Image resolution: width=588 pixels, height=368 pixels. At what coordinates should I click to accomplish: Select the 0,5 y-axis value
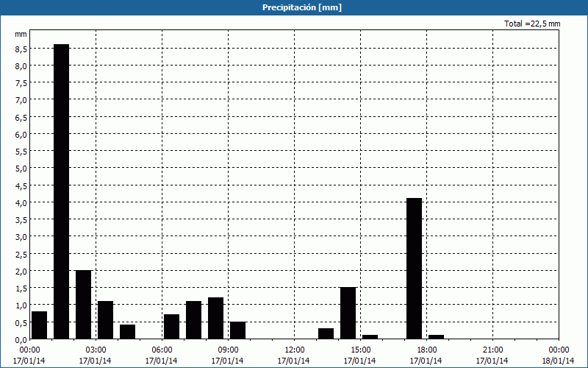coord(21,322)
